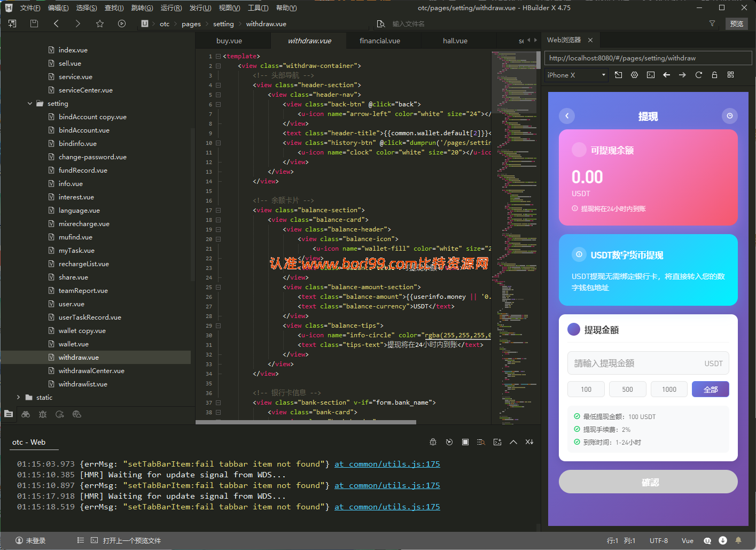This screenshot has width=756, height=550.
Task: Click Vue language mode in status bar
Action: tap(688, 540)
